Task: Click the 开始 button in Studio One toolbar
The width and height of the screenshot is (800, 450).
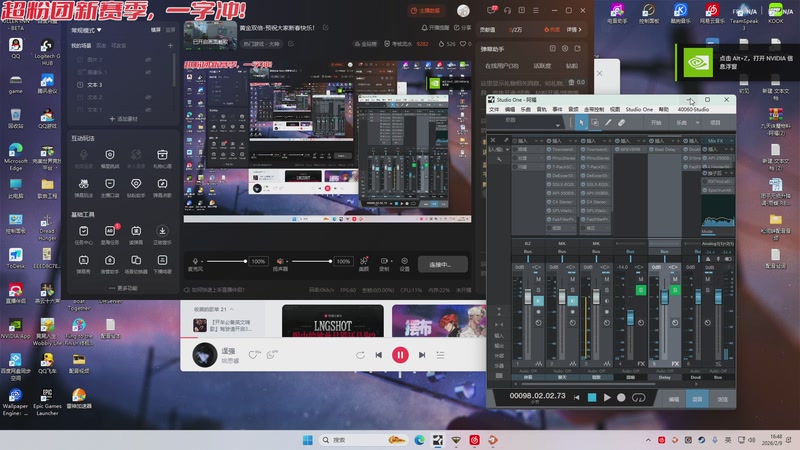Action: pos(656,122)
